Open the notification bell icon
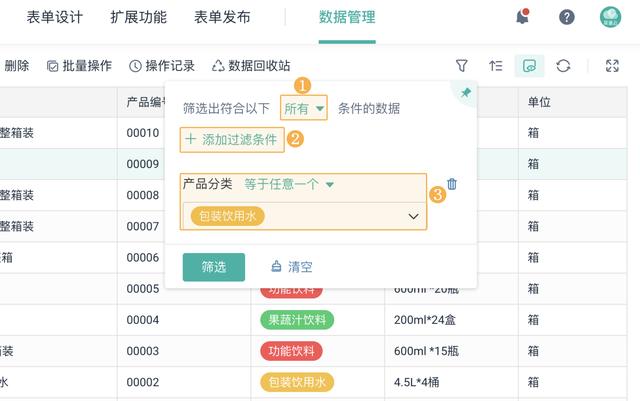Viewport: 640px width, 401px height. [522, 17]
